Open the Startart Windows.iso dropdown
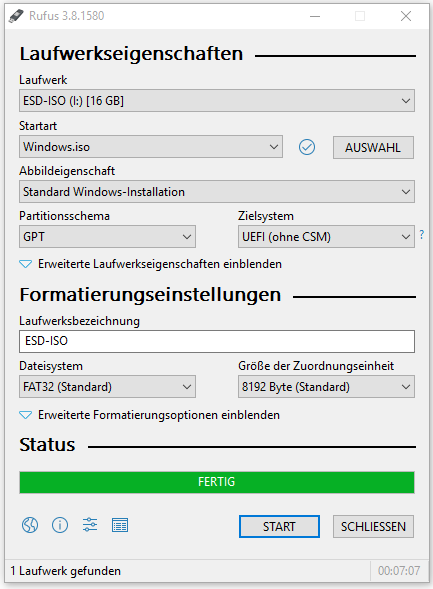433x589 pixels. coord(151,146)
